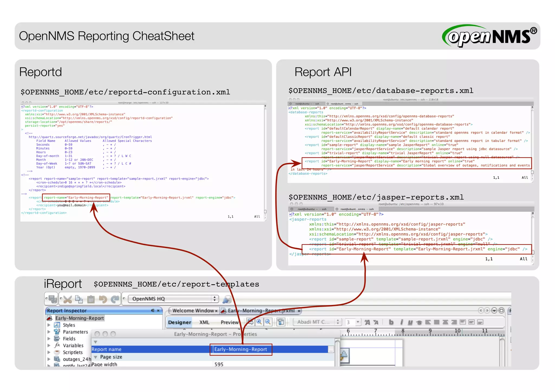Viewport: 555px width, 392px height.
Task: Click the Zoom In magnifier icon
Action: coord(259,322)
